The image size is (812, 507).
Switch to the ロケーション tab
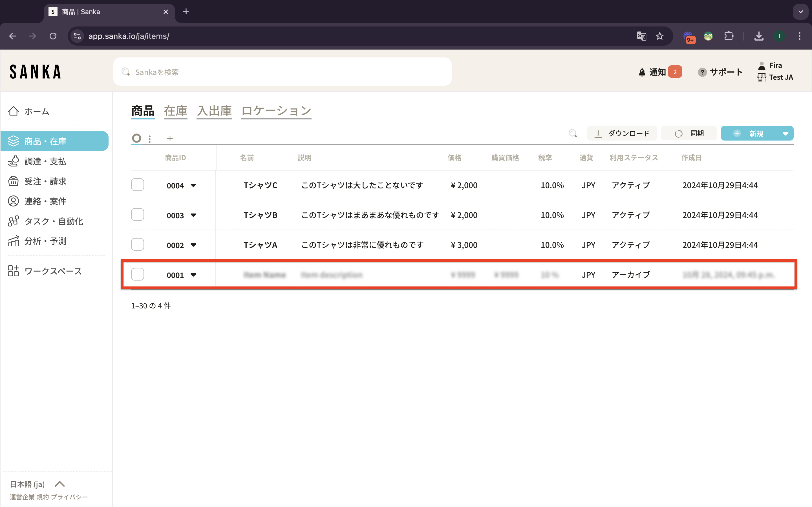(276, 111)
